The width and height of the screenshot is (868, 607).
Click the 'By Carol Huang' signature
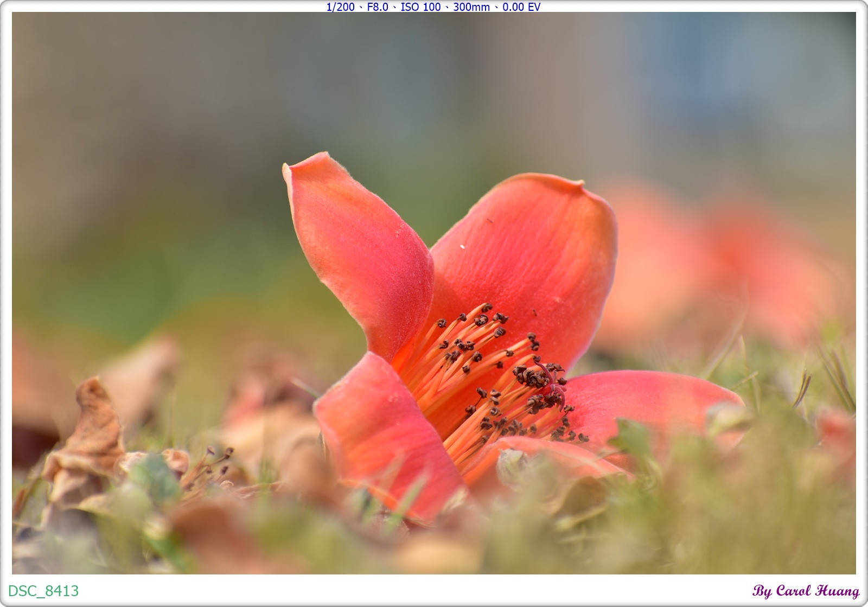pos(806,591)
